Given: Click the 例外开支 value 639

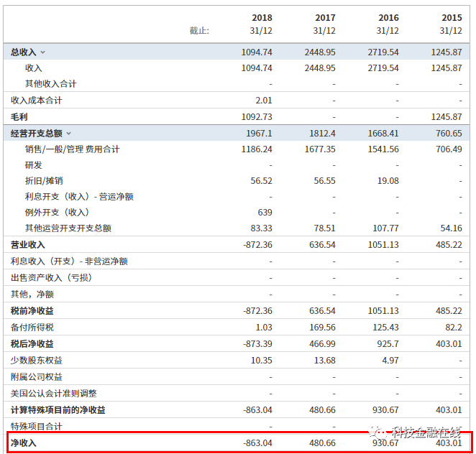Looking at the screenshot, I should (x=265, y=213).
